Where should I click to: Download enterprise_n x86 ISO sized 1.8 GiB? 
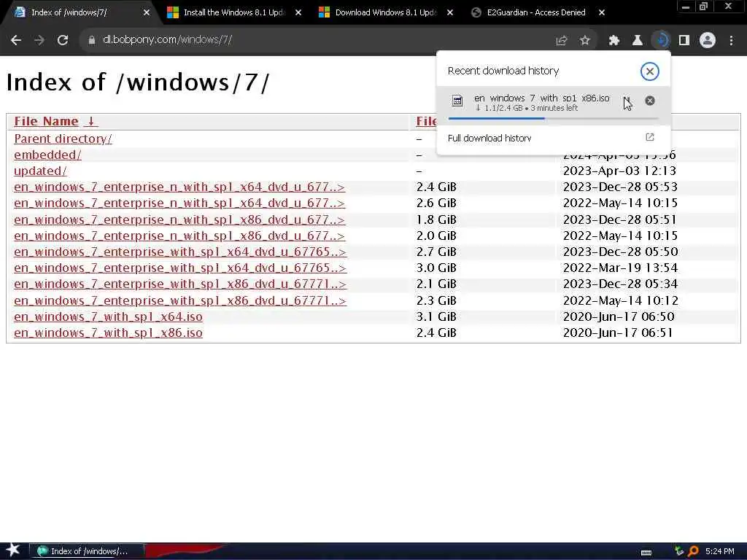tap(179, 219)
